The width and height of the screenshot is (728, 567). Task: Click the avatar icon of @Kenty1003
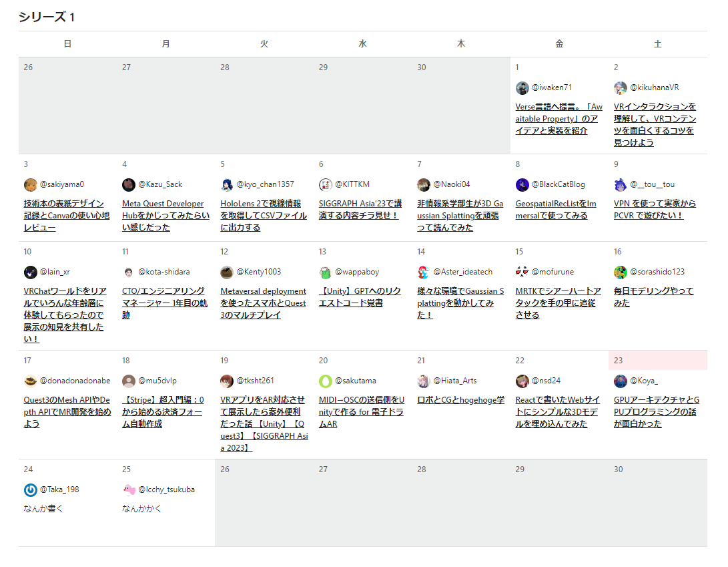tap(227, 272)
